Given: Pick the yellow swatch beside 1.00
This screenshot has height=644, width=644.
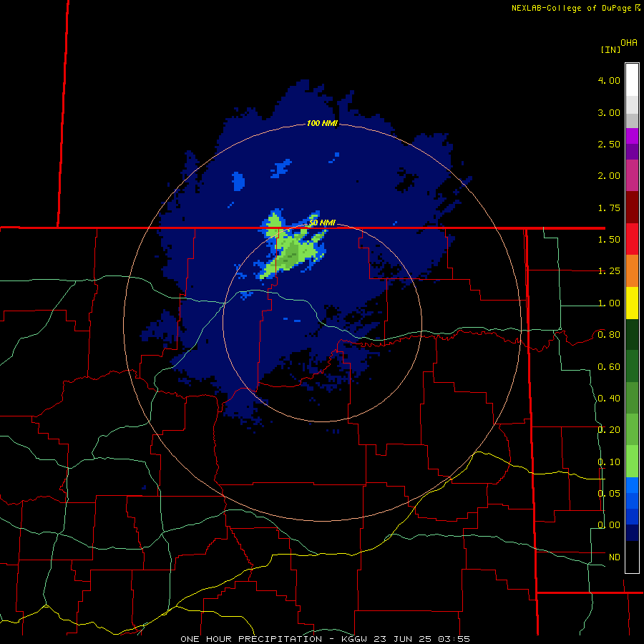Looking at the screenshot, I should [x=632, y=303].
